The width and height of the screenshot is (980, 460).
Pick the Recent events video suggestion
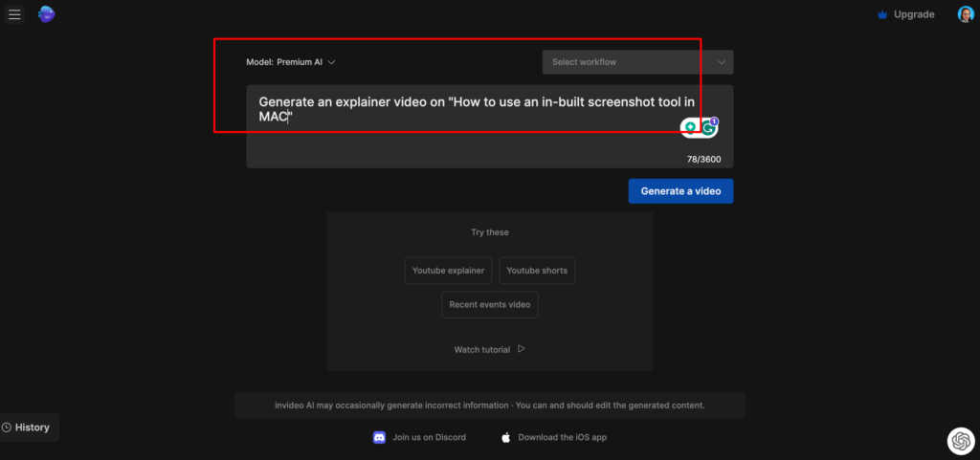click(489, 305)
